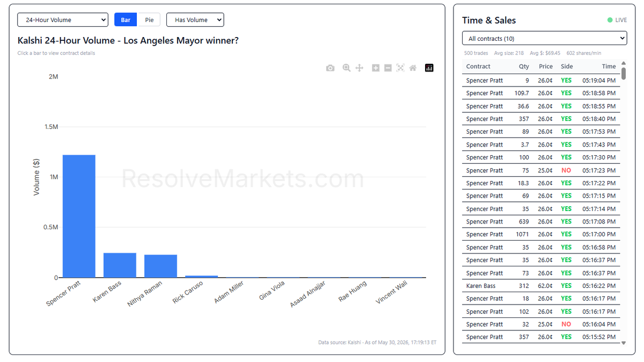Click the Nithya Raman volume bar

pos(160,266)
